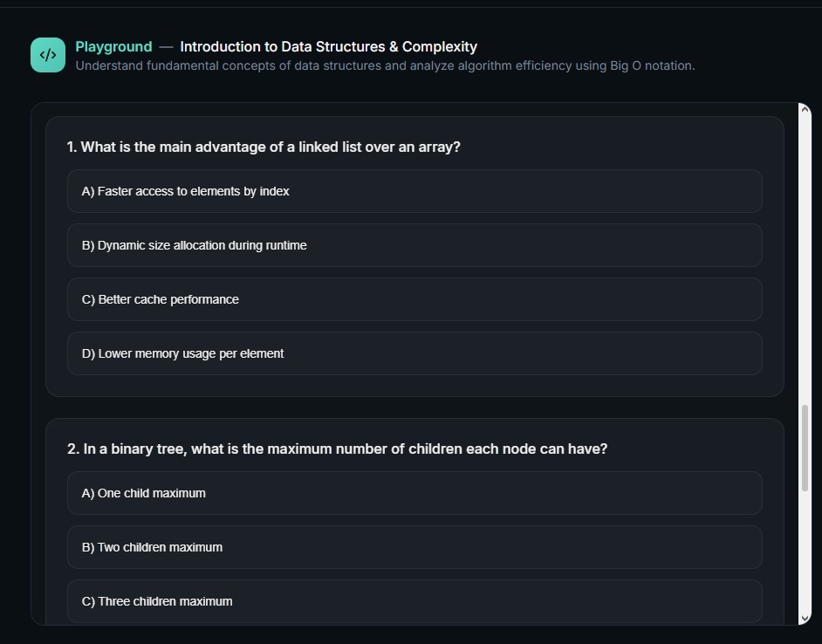Pick option C) Better cache performance
This screenshot has height=644, width=822.
[x=414, y=299]
